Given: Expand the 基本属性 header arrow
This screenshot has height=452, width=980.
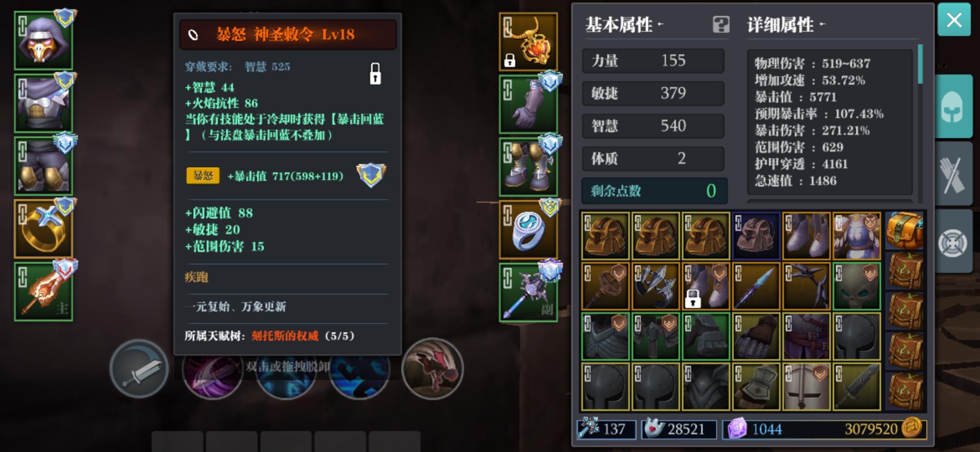Looking at the screenshot, I should coord(661,24).
